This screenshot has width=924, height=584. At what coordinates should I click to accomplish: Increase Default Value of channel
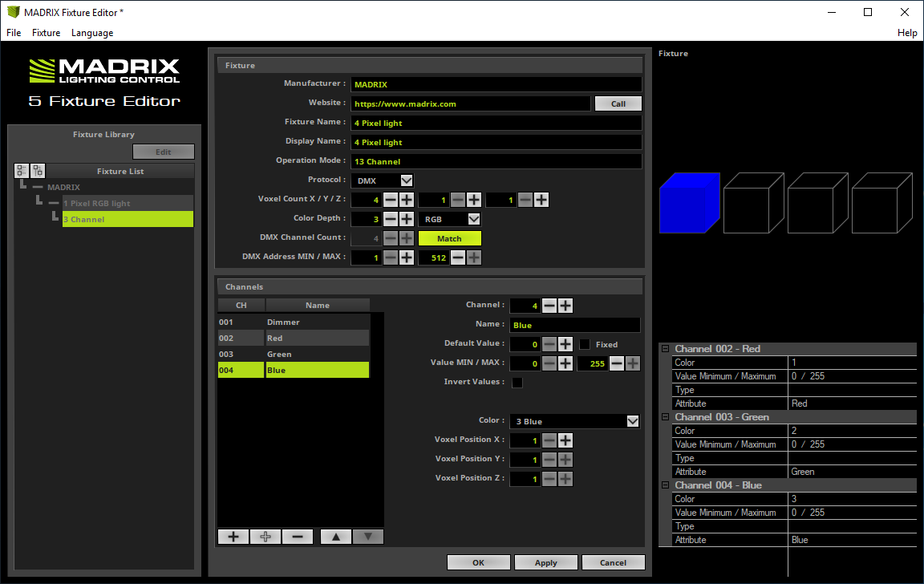(565, 344)
